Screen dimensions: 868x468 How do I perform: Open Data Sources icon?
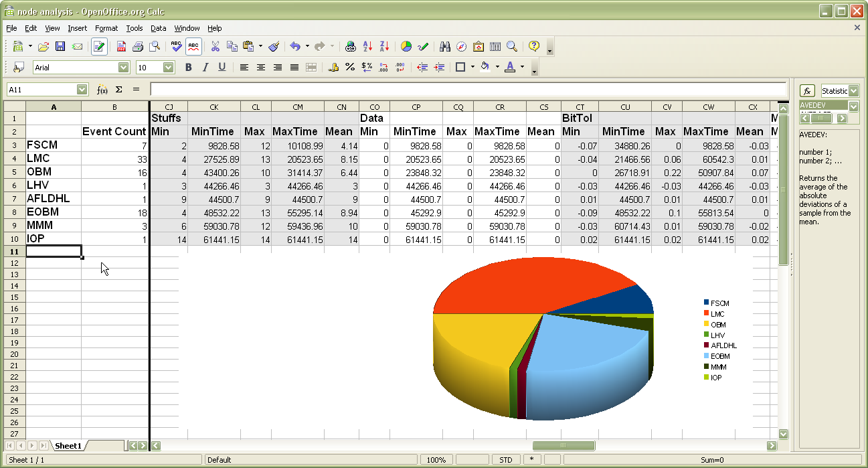(495, 46)
